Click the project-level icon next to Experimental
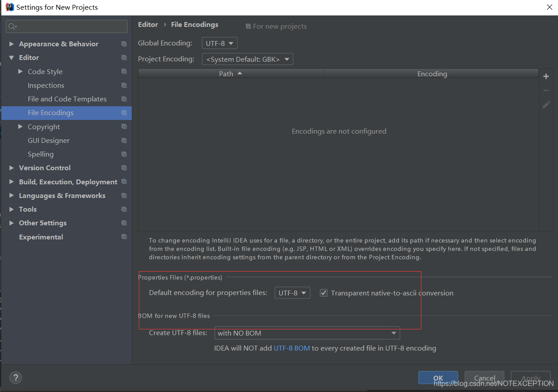Image resolution: width=558 pixels, height=392 pixels. (x=124, y=237)
